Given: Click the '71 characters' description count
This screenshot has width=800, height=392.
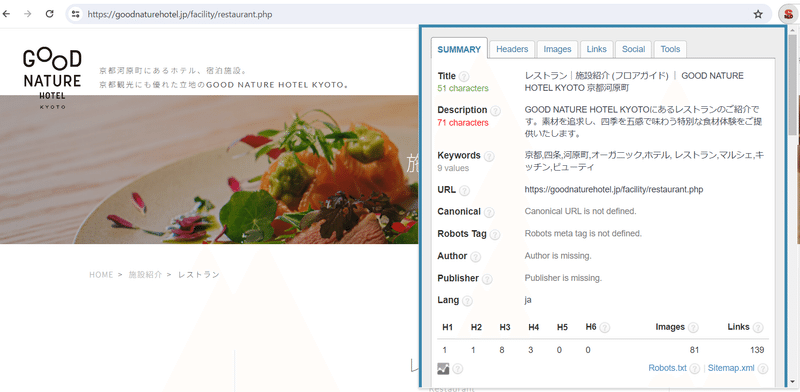Looking at the screenshot, I should pyautogui.click(x=463, y=122).
